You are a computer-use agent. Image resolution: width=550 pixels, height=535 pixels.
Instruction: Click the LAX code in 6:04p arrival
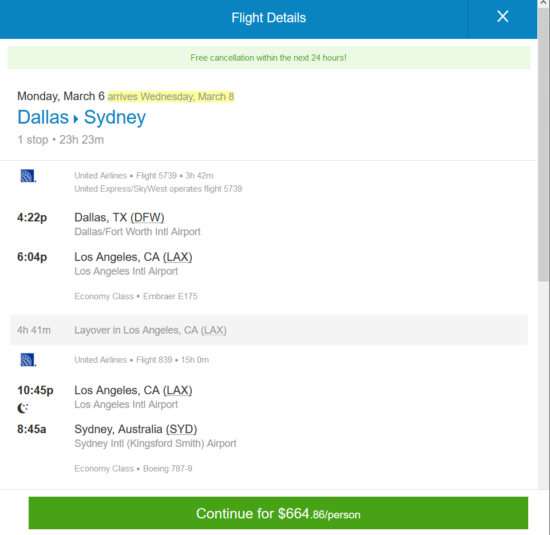point(177,257)
